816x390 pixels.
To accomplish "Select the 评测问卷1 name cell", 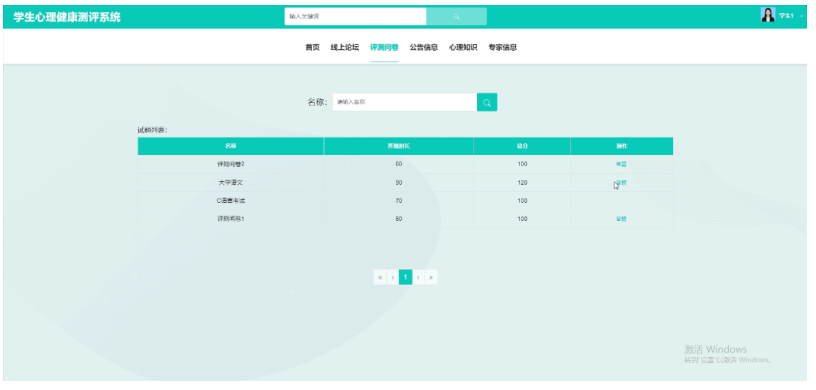I will click(x=231, y=219).
